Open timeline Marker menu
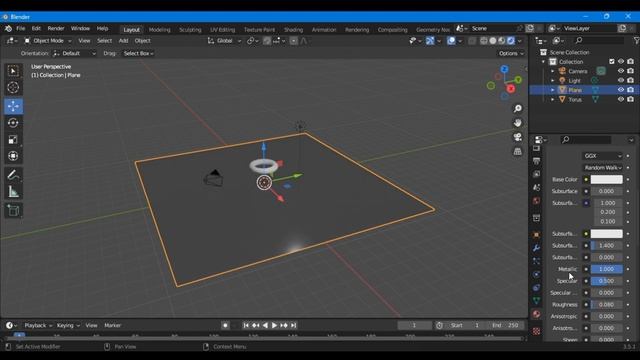Viewport: 640px width, 360px height. (113, 325)
